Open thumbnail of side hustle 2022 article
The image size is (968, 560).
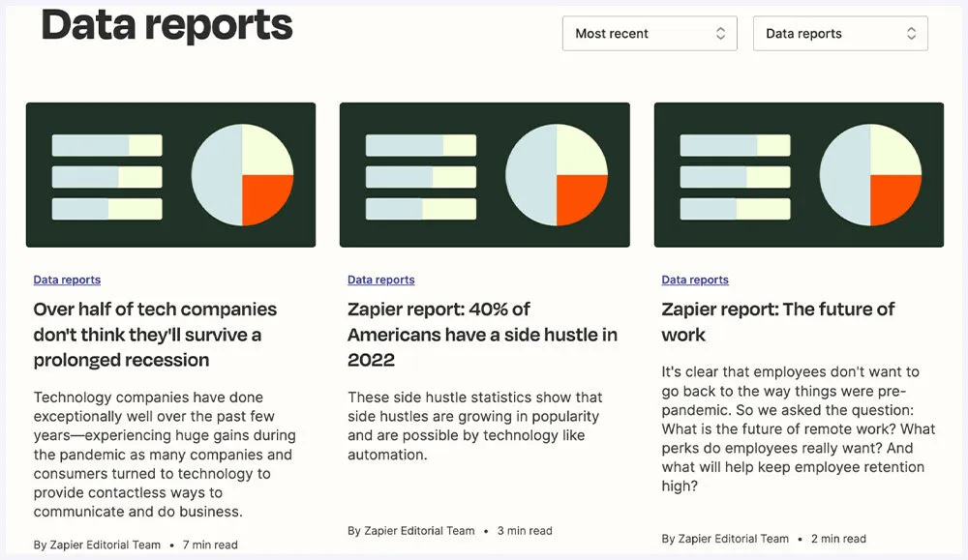[485, 175]
